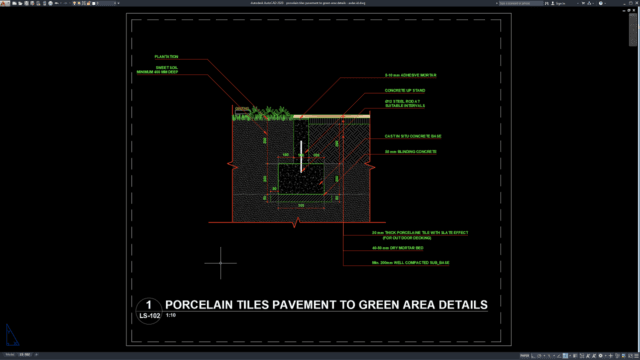Click the Save As icon
Viewport: 640px width, 360px height.
pyautogui.click(x=32, y=3)
